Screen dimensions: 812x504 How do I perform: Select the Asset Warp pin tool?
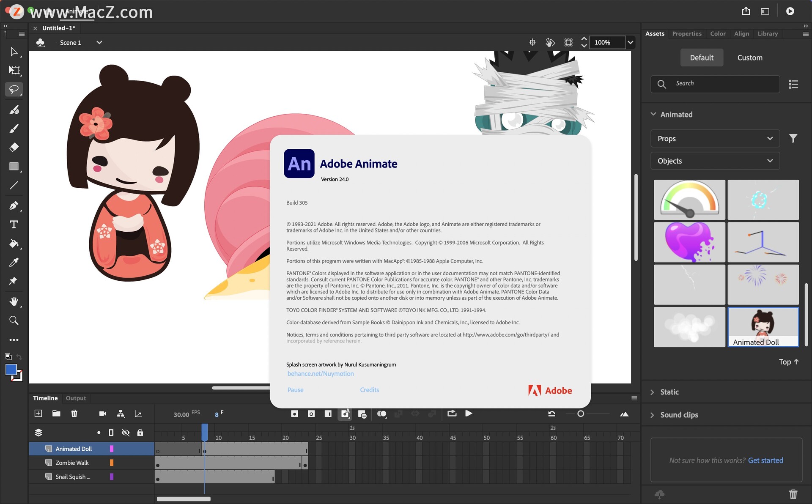click(14, 281)
